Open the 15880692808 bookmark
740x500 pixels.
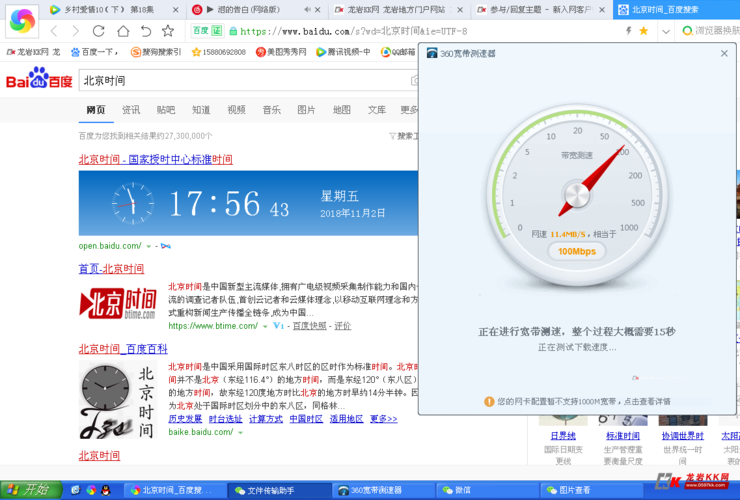coord(219,52)
